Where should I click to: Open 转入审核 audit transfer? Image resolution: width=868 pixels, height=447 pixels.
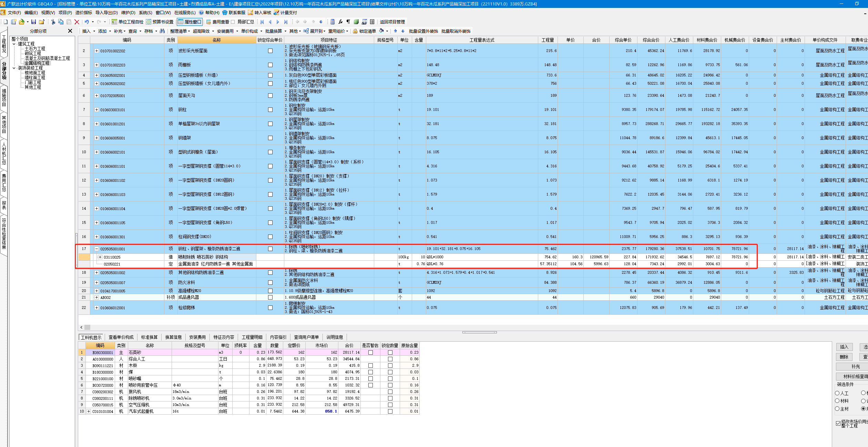click(x=259, y=12)
